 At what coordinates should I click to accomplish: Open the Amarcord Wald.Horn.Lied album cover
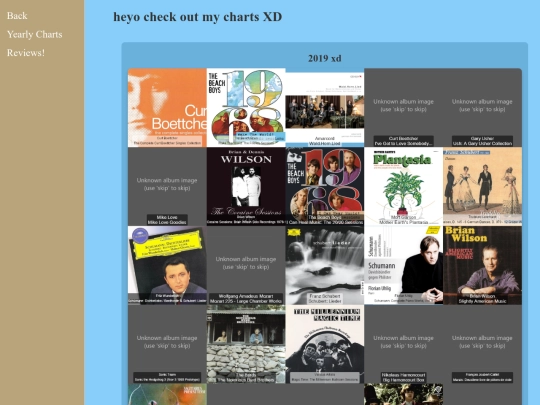point(325,108)
